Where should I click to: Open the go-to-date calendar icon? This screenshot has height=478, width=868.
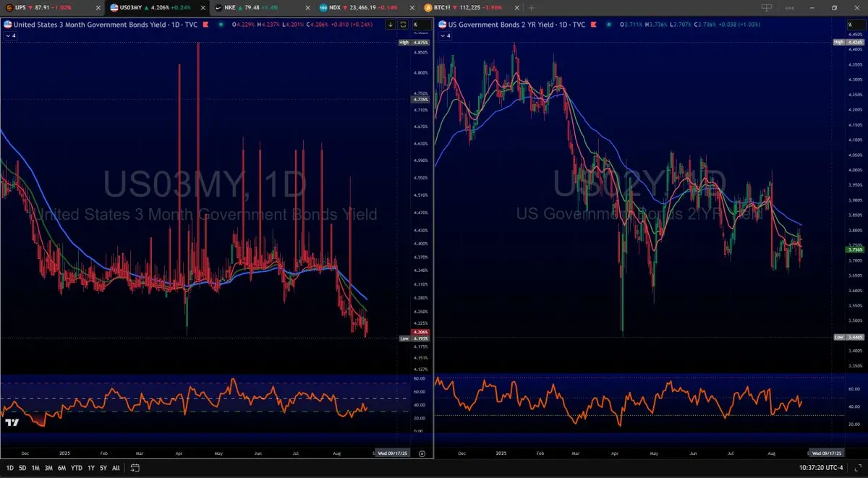click(x=134, y=468)
